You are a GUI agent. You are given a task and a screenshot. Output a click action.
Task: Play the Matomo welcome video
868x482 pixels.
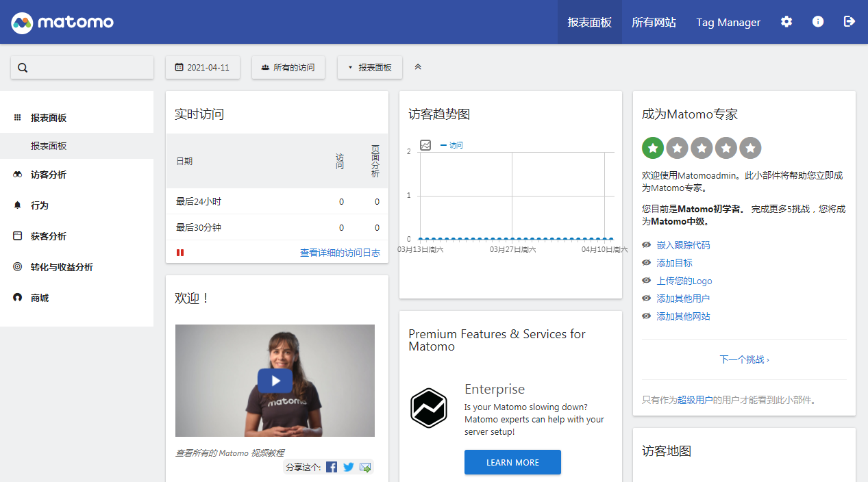tap(275, 381)
